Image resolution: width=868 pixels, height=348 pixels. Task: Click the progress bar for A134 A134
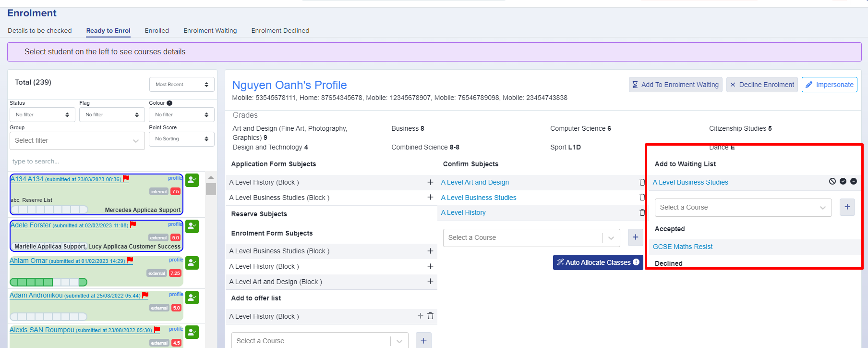tap(49, 210)
